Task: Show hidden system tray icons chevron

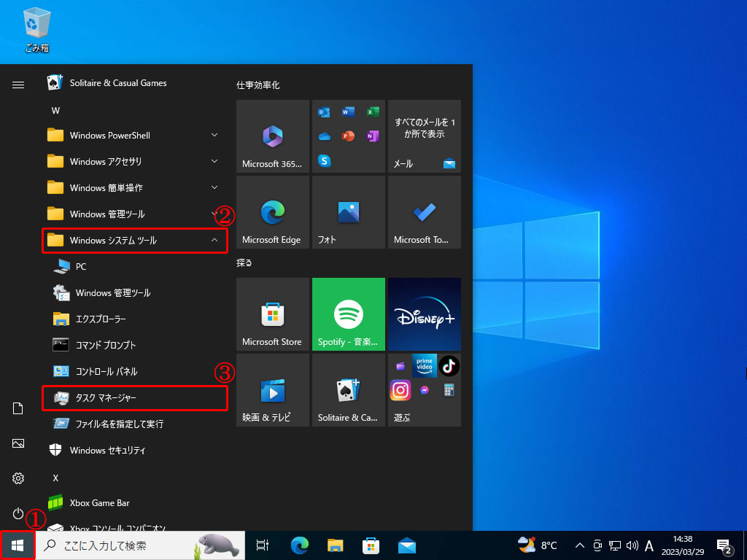Action: 579,545
